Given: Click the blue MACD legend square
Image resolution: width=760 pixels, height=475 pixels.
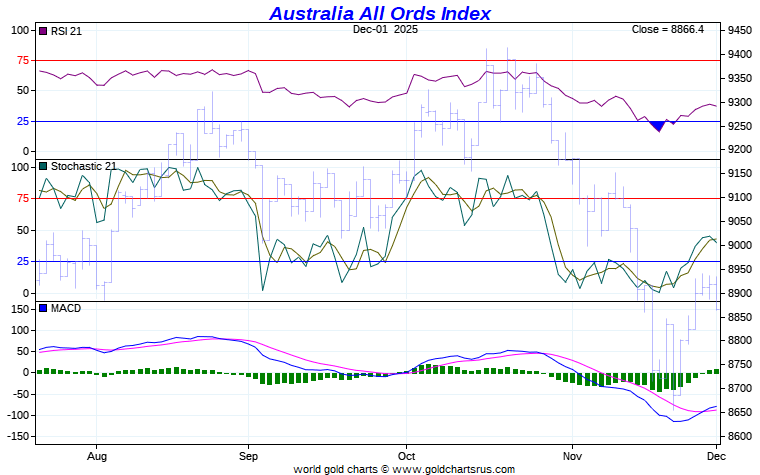Looking at the screenshot, I should coord(42,308).
